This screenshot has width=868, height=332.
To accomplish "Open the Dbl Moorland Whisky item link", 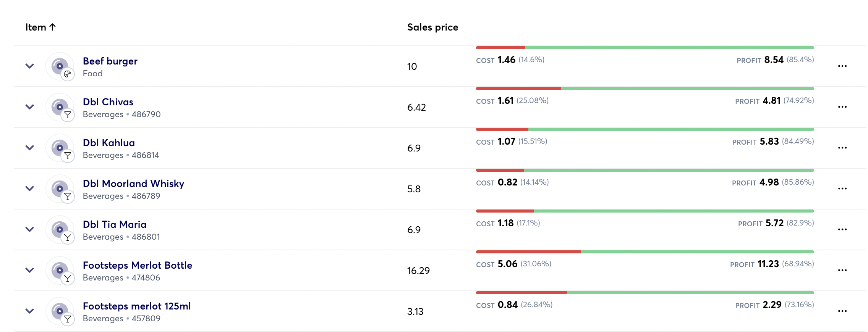I will (x=133, y=184).
